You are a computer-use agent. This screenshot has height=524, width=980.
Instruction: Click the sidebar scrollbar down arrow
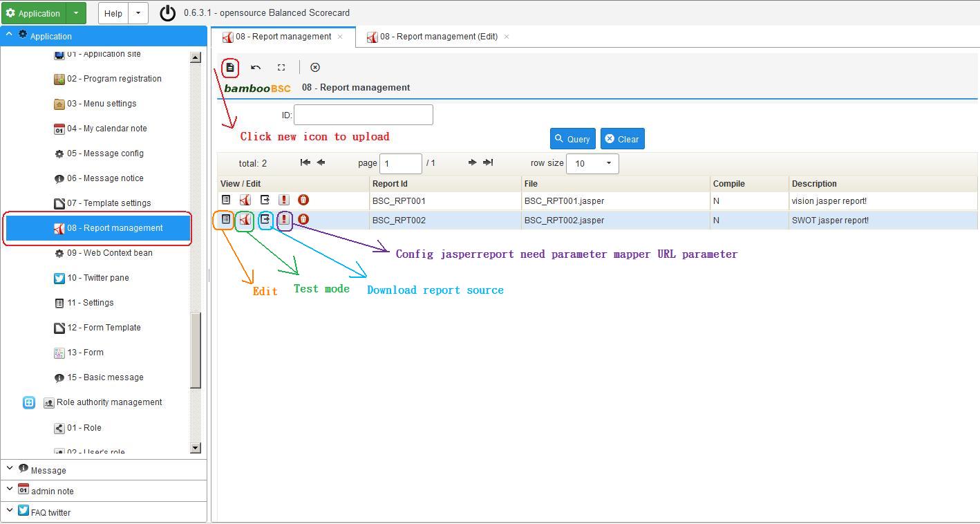pyautogui.click(x=196, y=448)
